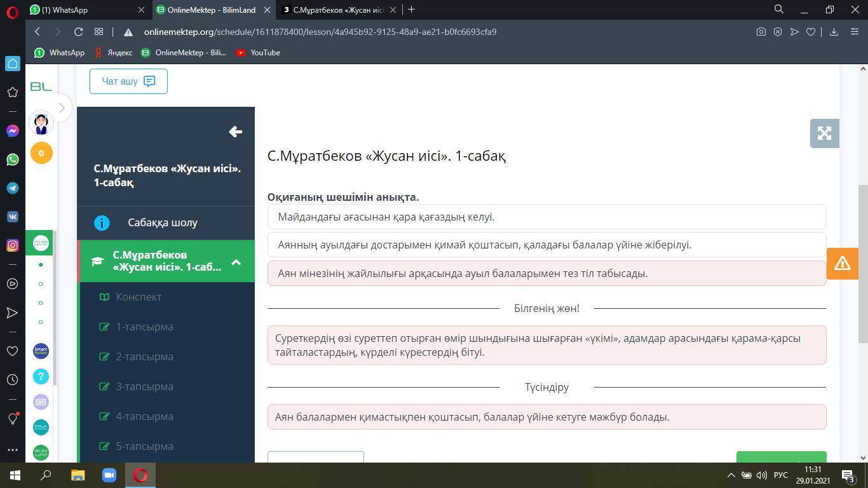Open history clock icon in Opera sidebar
Viewport: 868px width, 488px height.
[x=13, y=380]
